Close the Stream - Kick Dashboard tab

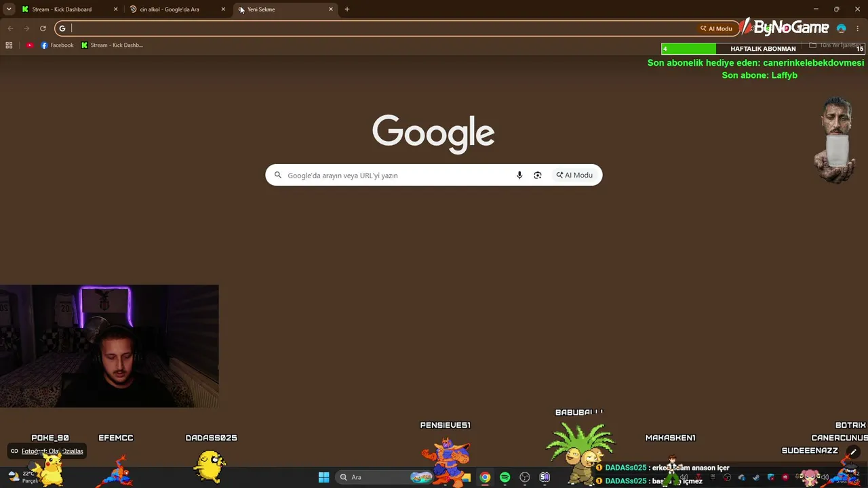coord(115,9)
